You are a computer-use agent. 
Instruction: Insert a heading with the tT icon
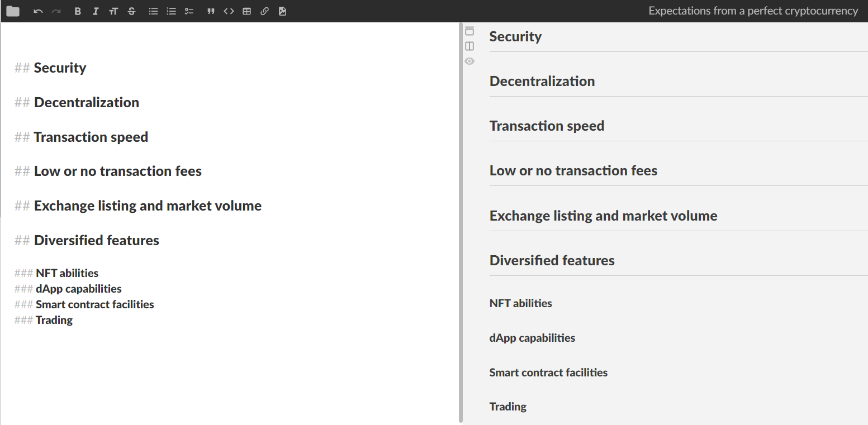click(113, 11)
